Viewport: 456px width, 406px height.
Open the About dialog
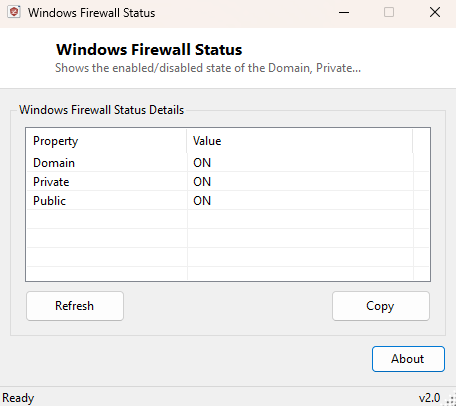click(x=408, y=359)
